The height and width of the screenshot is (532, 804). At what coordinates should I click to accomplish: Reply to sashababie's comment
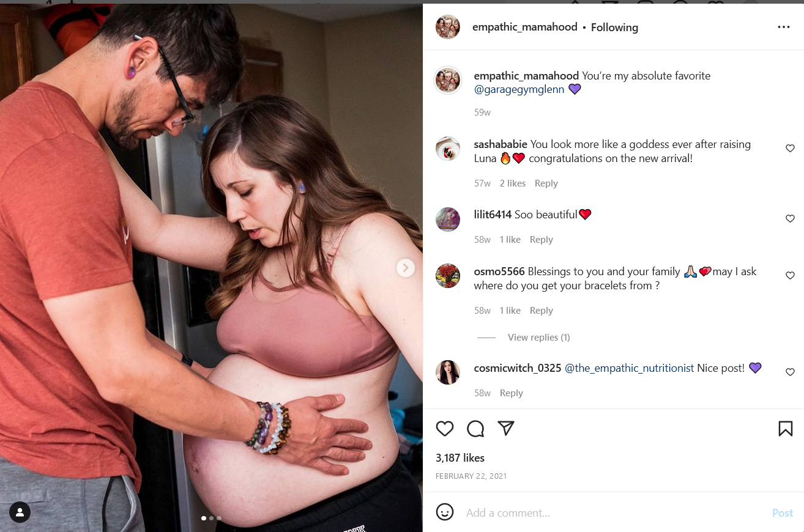(x=546, y=183)
